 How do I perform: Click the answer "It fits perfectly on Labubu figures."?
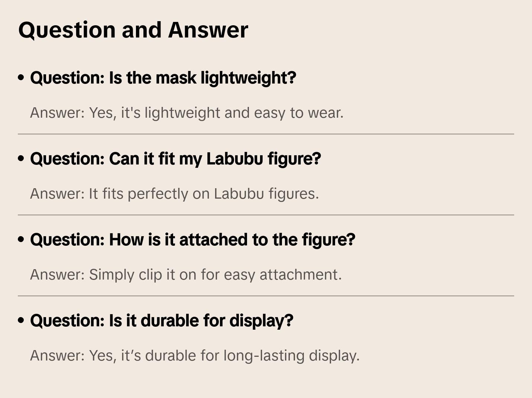[x=174, y=193]
